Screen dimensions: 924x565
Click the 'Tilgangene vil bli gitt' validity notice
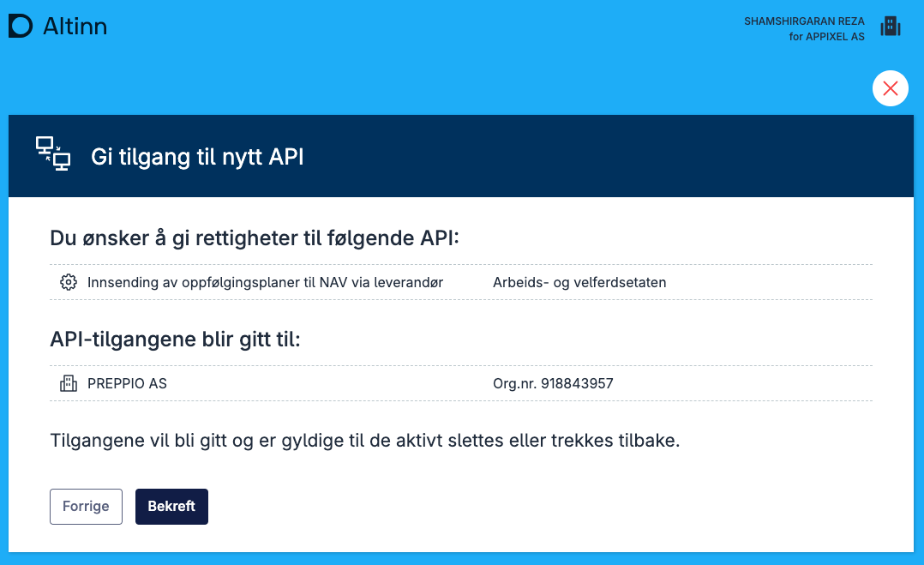[x=364, y=442]
